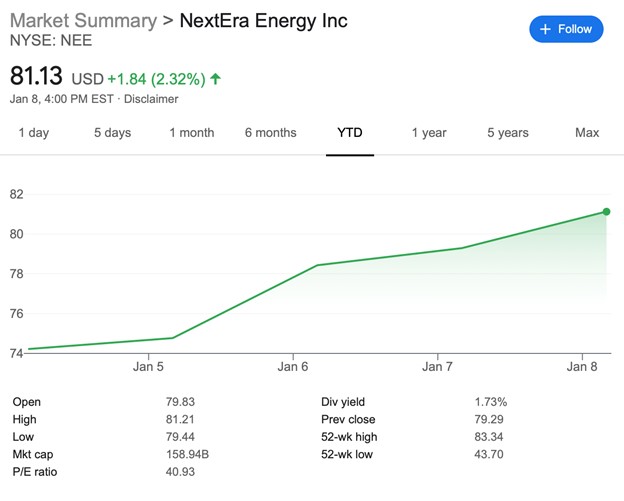Viewport: 624px width, 501px height.
Task: Open the Disclaimer link
Action: [x=151, y=99]
